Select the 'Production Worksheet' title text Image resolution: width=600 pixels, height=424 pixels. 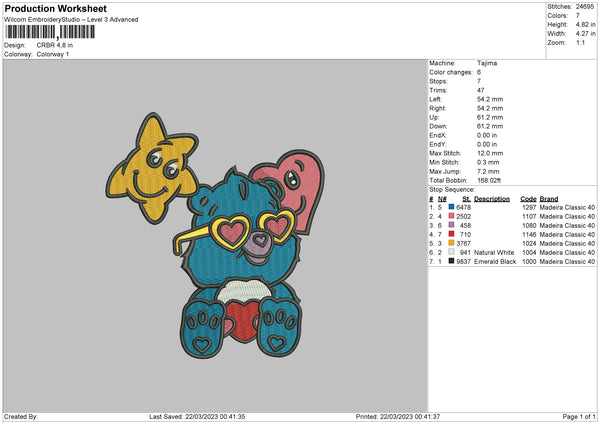click(55, 8)
